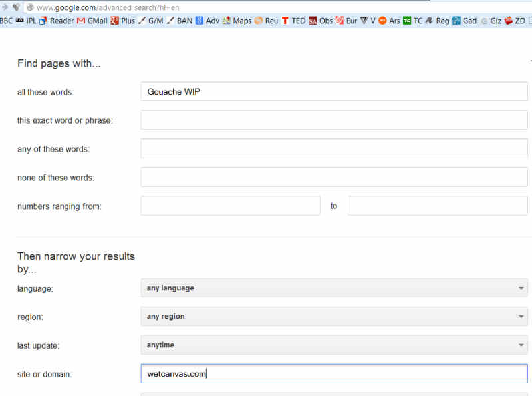Open the G/M bookmark

tap(151, 21)
